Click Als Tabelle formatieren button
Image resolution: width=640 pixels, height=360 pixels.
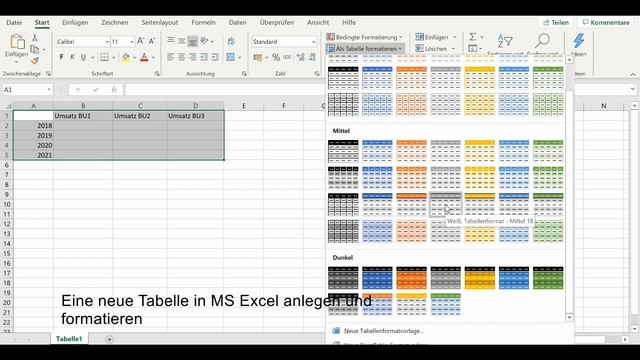tap(365, 49)
